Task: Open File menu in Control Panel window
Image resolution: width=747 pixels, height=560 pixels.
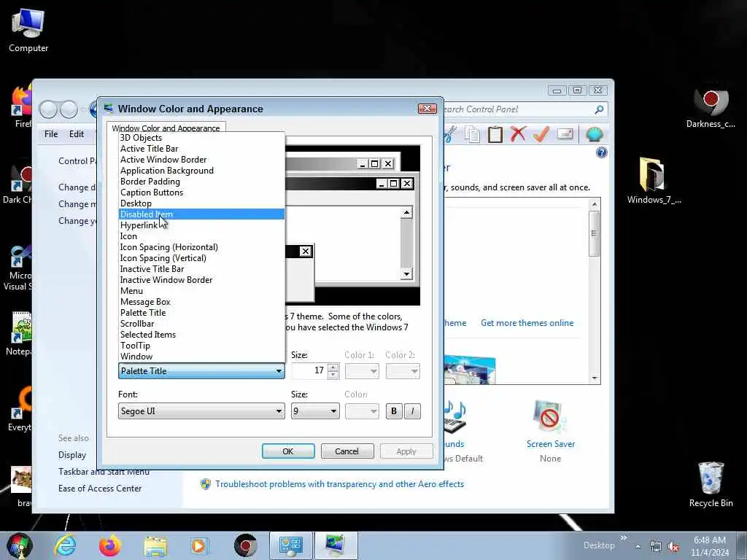Action: click(x=51, y=134)
